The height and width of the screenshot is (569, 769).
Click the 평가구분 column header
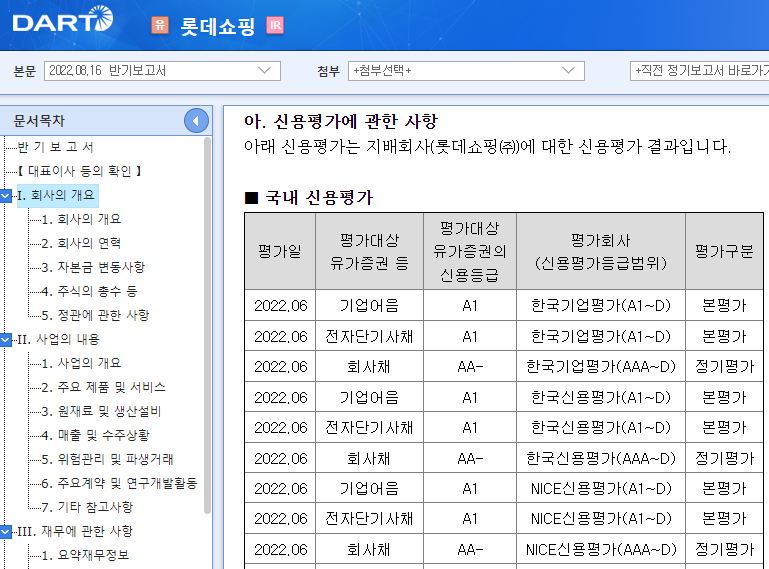724,251
